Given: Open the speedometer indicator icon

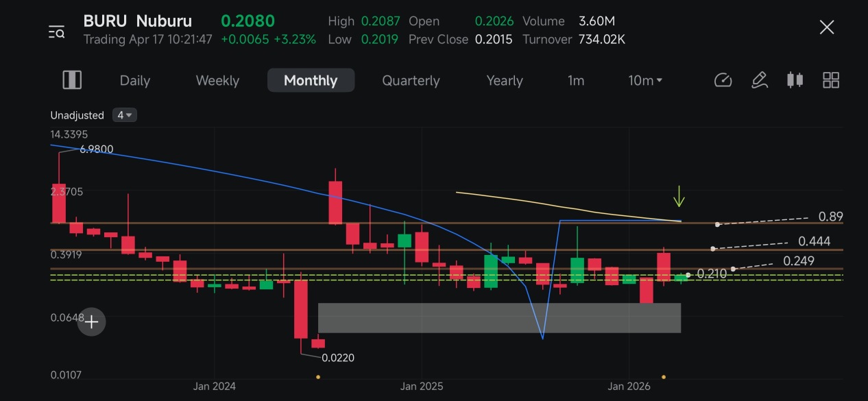Looking at the screenshot, I should pyautogui.click(x=723, y=80).
